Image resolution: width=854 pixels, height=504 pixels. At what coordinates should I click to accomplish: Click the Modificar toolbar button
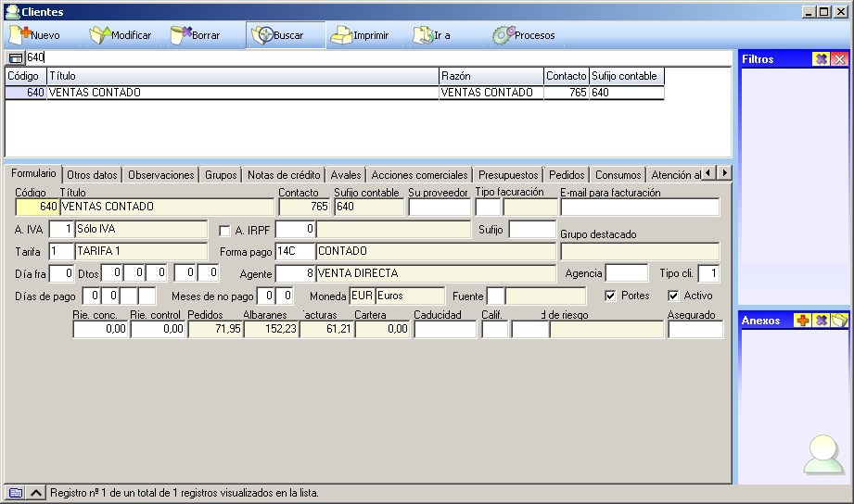(121, 35)
